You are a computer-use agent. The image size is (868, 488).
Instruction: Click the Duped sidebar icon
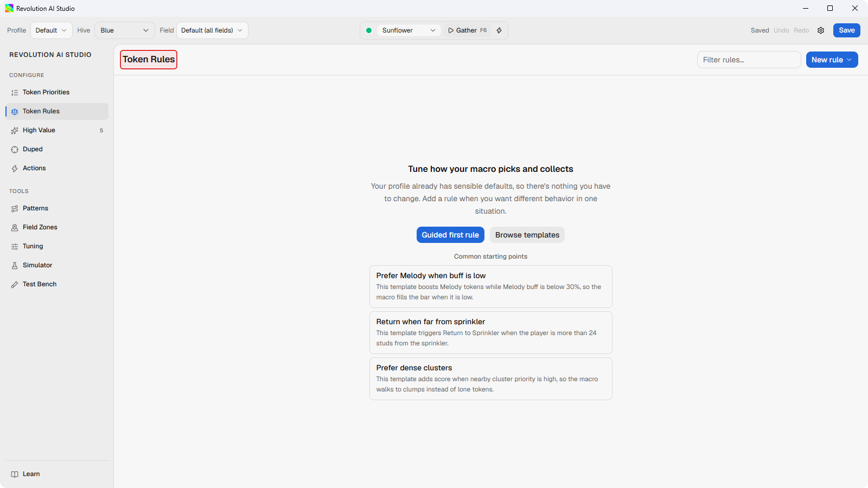tap(15, 150)
